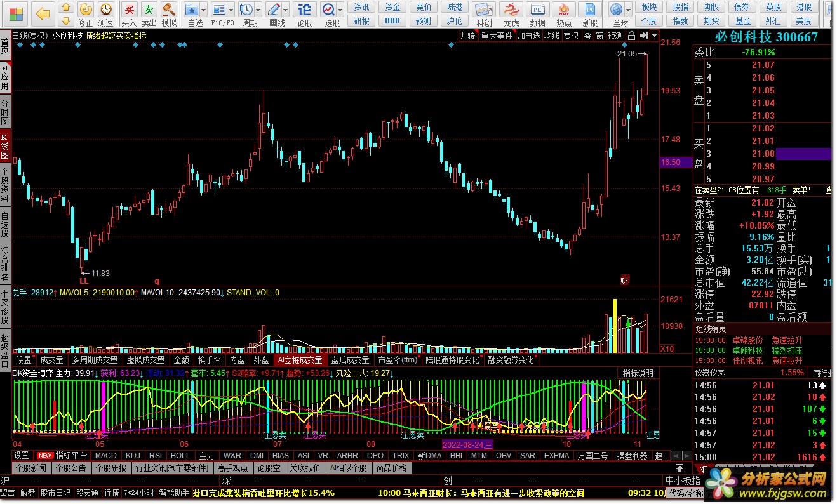Click 加自选 to add to watchlist
This screenshot has height=504, width=837.
528,36
